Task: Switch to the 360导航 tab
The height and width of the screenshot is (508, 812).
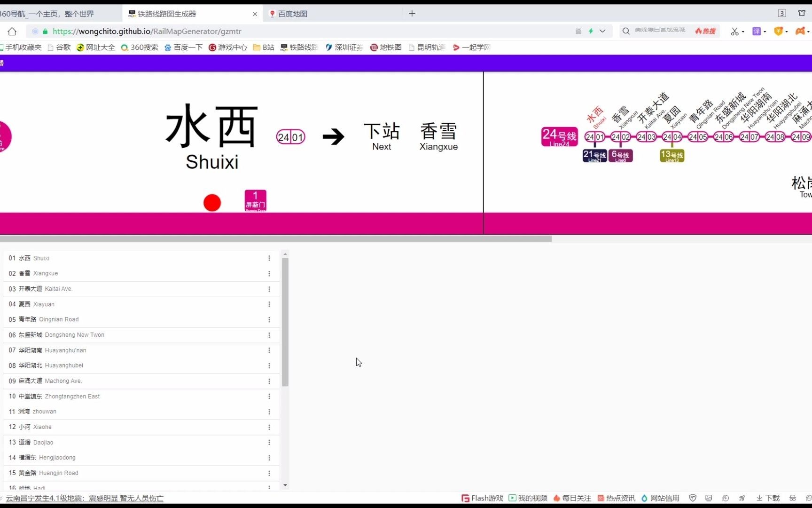Action: pos(61,14)
